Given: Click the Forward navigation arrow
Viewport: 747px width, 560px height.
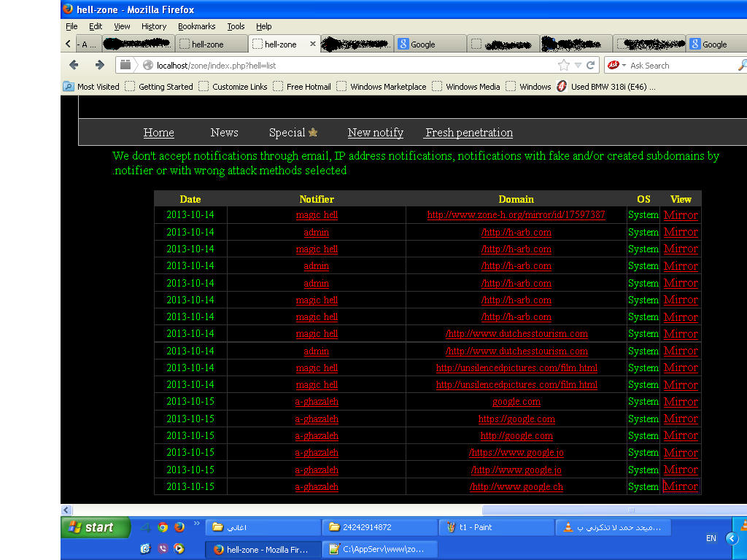Looking at the screenshot, I should (x=99, y=65).
